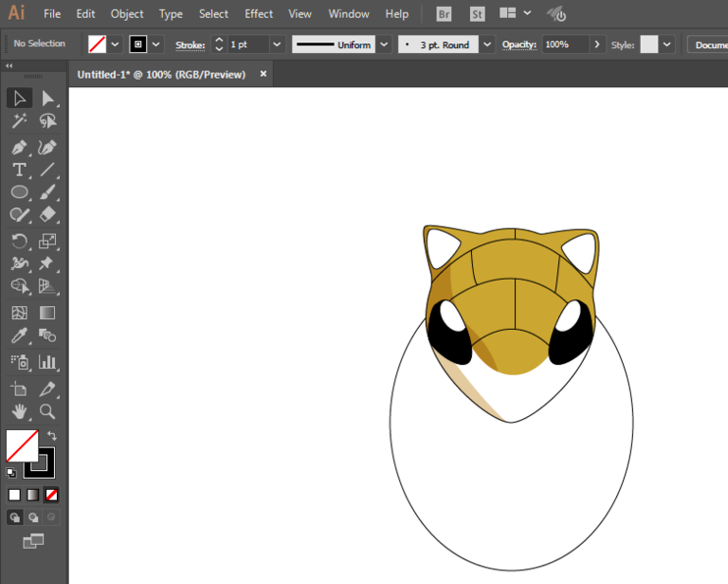Screen dimensions: 728x584
Task: Select the Mesh tool
Action: (20, 313)
